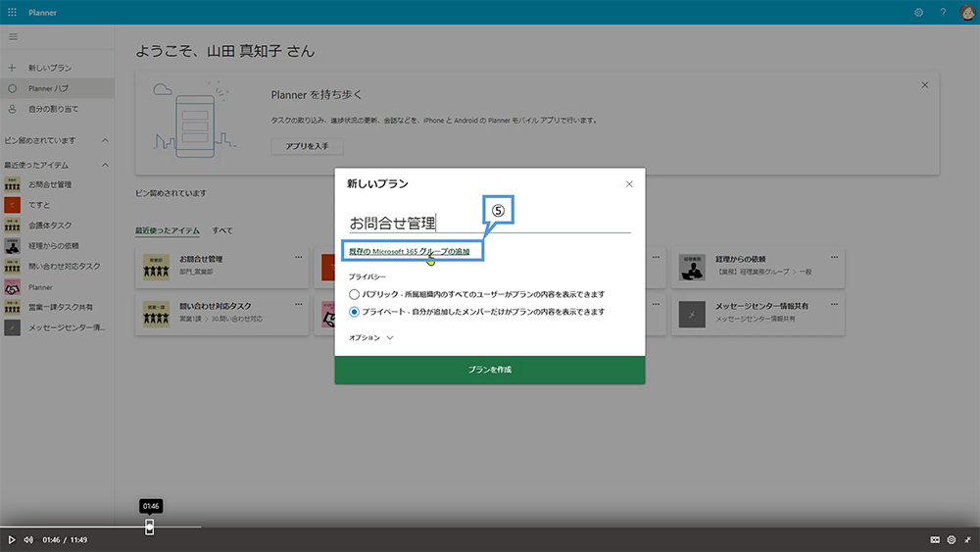Open メッセージセンター情報共有 card thumbnail
The image size is (980, 552).
[692, 315]
